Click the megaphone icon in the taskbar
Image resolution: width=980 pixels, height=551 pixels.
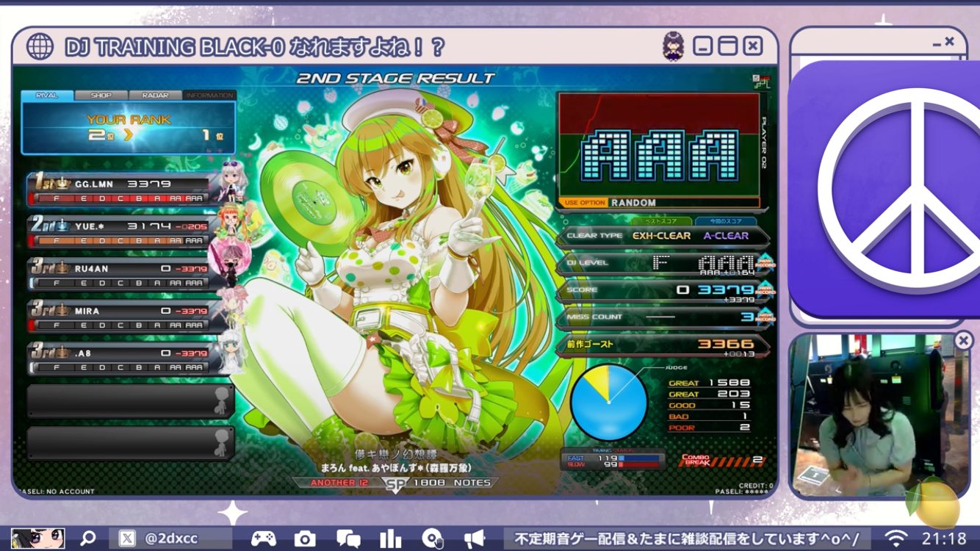474,539
